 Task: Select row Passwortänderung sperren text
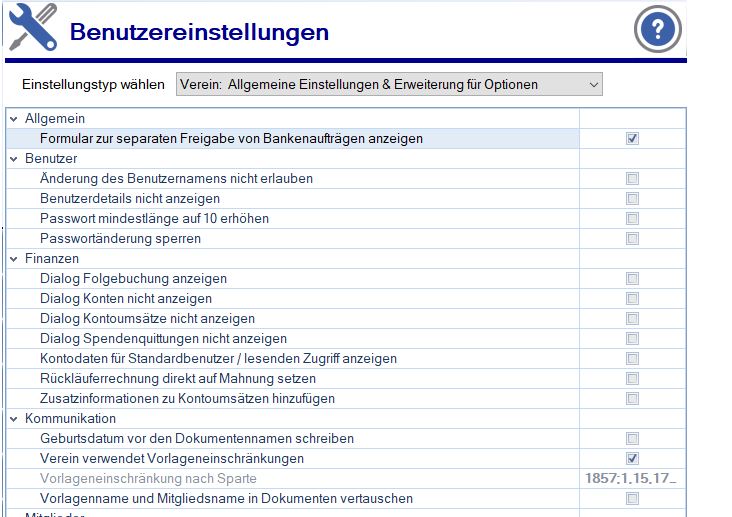tap(120, 239)
